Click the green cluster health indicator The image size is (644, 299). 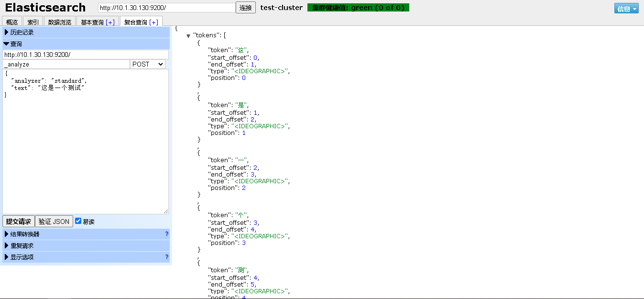click(358, 8)
